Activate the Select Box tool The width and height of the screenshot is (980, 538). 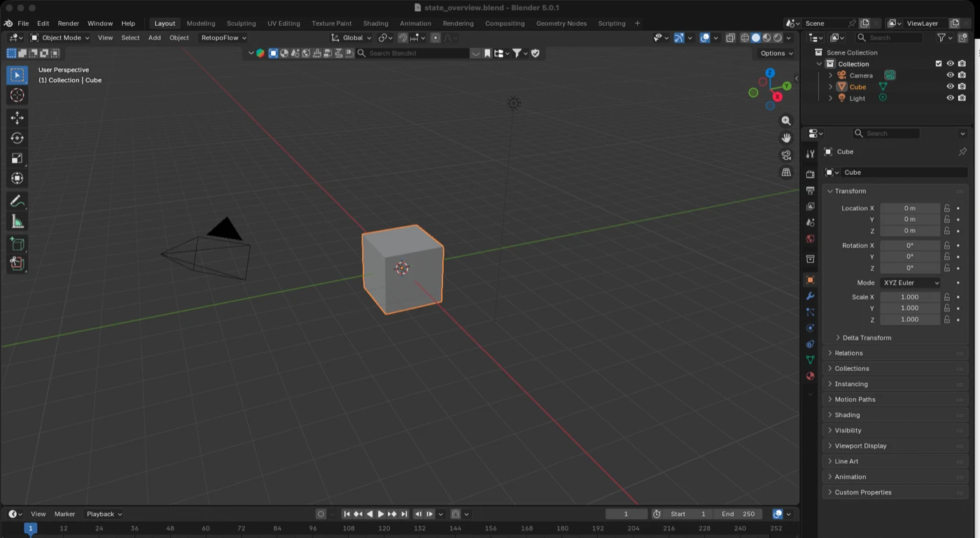point(17,75)
